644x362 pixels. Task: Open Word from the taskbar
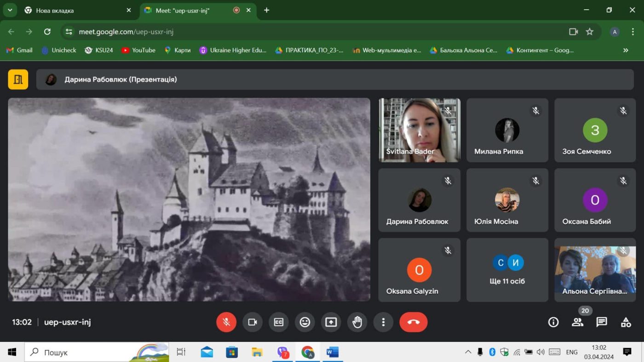pyautogui.click(x=332, y=352)
